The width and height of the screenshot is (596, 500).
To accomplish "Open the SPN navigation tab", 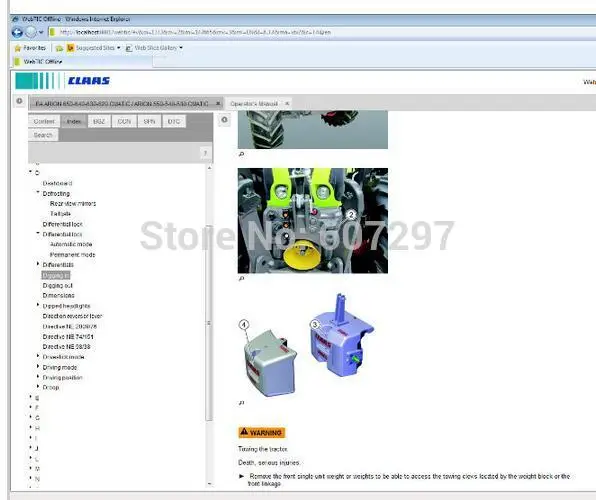I will click(149, 121).
